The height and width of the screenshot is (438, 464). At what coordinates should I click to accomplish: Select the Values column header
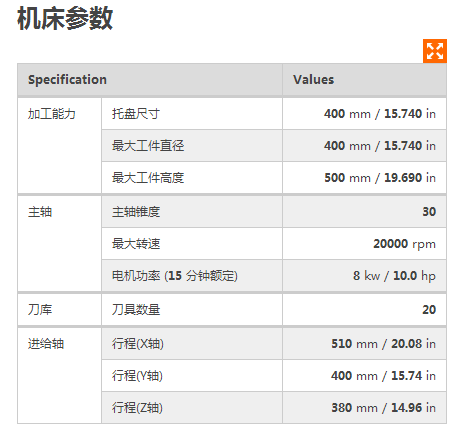tap(364, 80)
